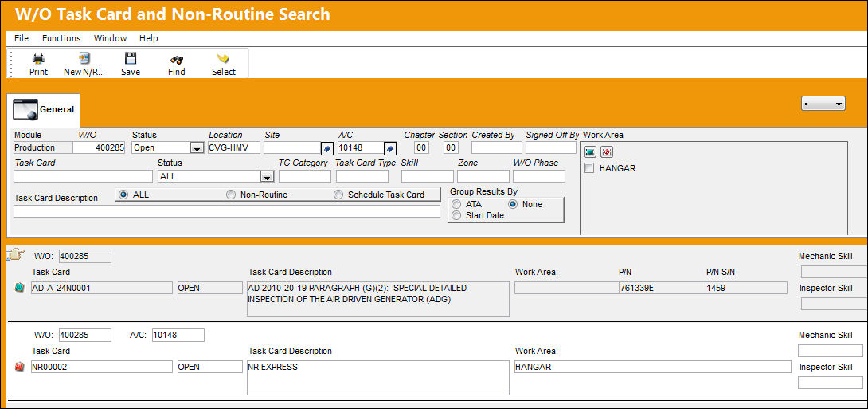Tick the HANGAR work area checkbox

589,168
